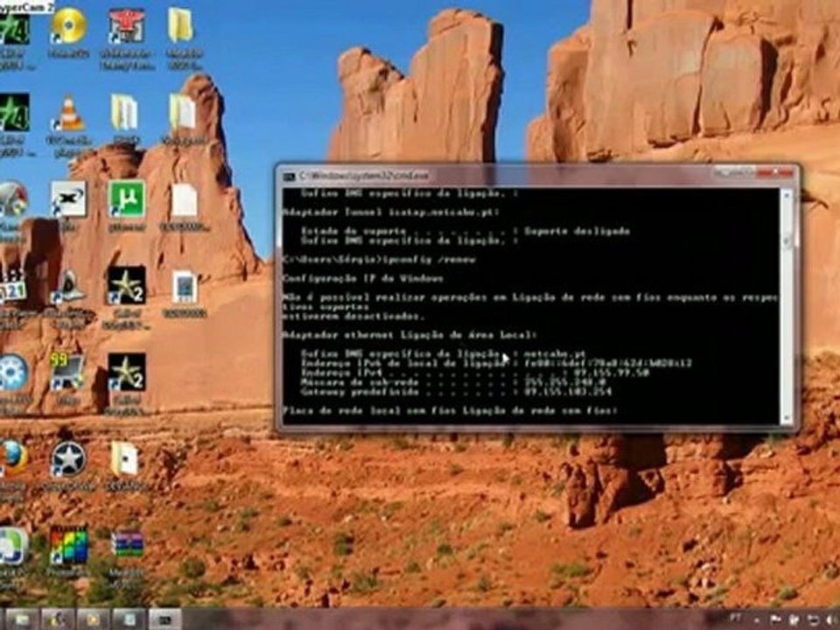The width and height of the screenshot is (840, 630).
Task: Launch the Firefox desktop shortcut
Action: [13, 458]
